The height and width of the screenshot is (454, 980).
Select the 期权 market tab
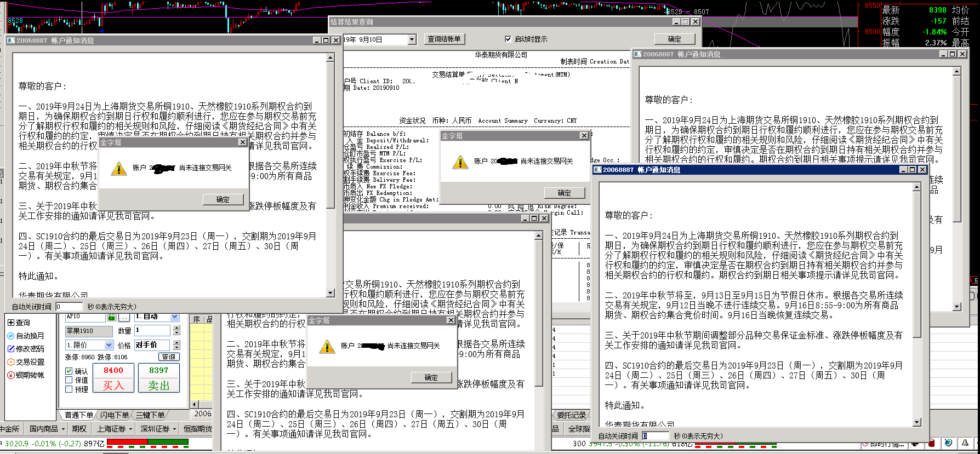click(79, 429)
